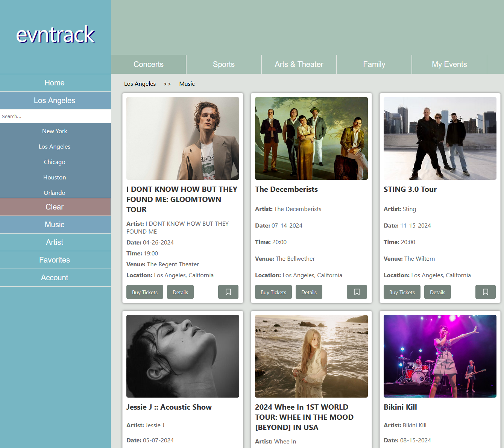The height and width of the screenshot is (448, 504).
Task: Click the 2024 Whee In tour title
Action: point(304,417)
